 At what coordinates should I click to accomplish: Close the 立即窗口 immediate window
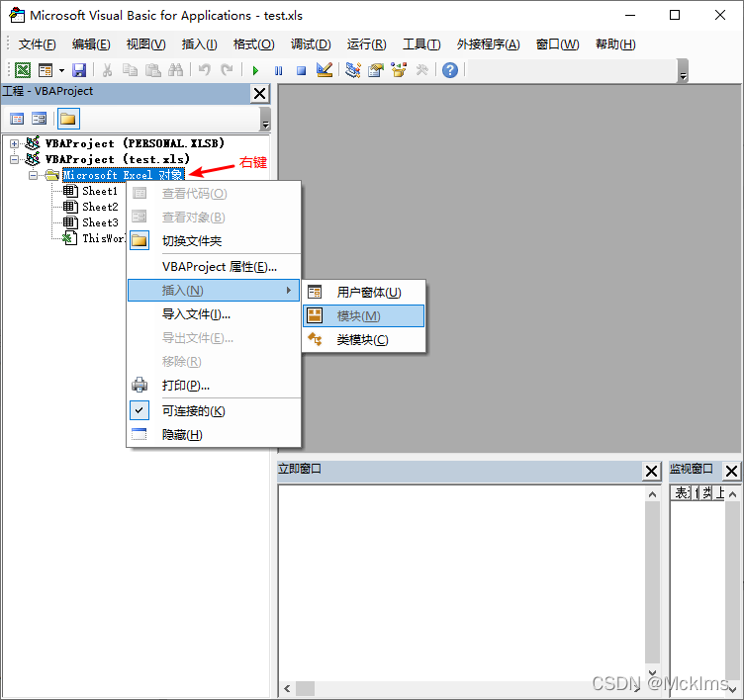(x=651, y=471)
